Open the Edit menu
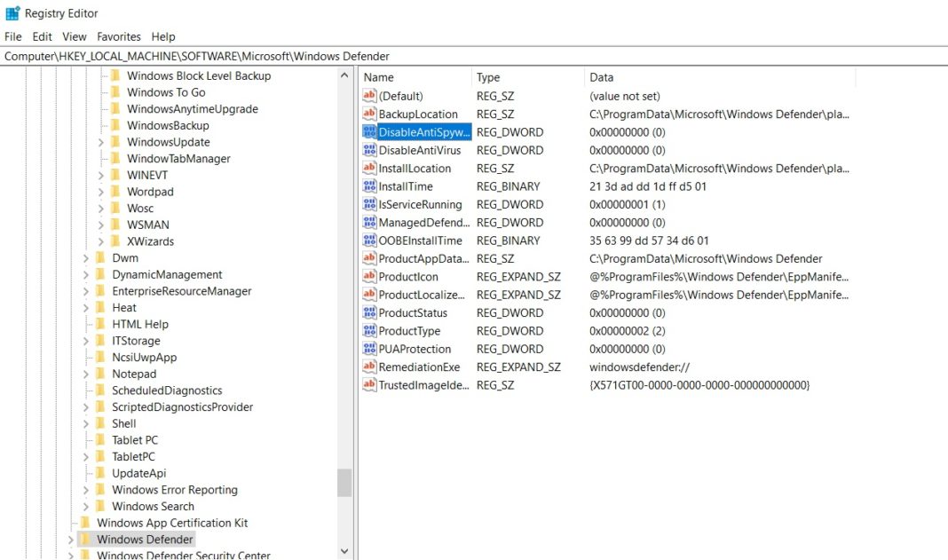Viewport: 948px width, 560px height. pyautogui.click(x=41, y=36)
